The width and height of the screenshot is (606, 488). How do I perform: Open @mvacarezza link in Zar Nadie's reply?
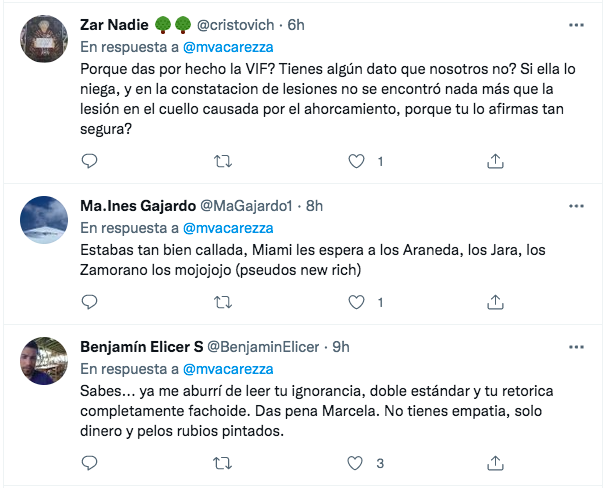[232, 45]
